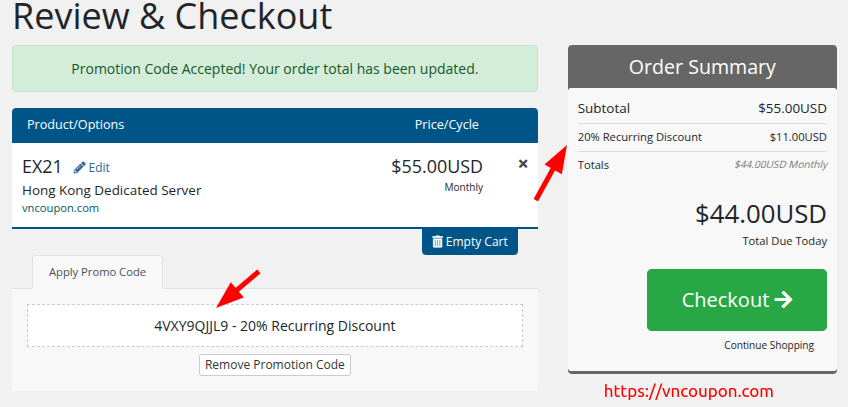The height and width of the screenshot is (407, 848).
Task: Click the red https://vncoupon.com URL text
Action: [x=691, y=391]
